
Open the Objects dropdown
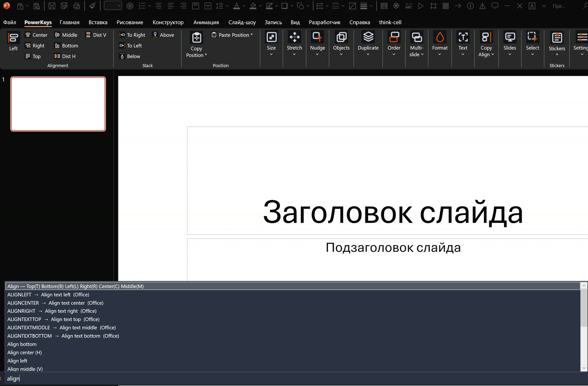tap(341, 44)
